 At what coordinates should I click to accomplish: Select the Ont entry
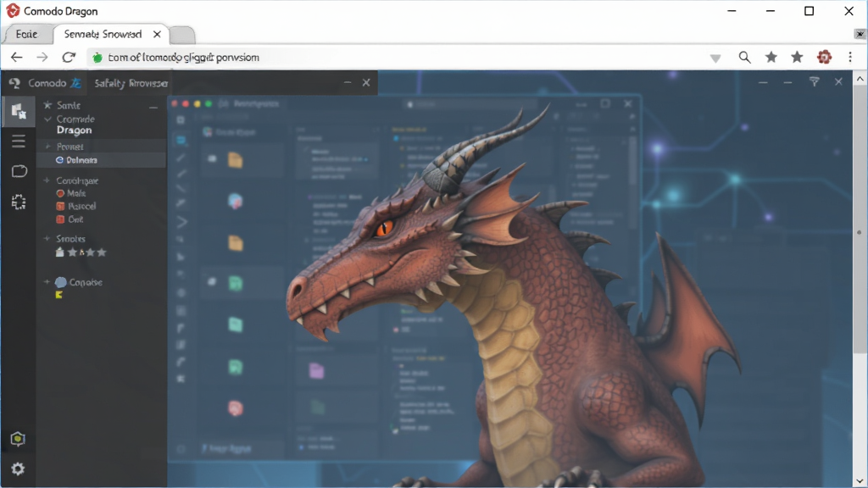[75, 219]
